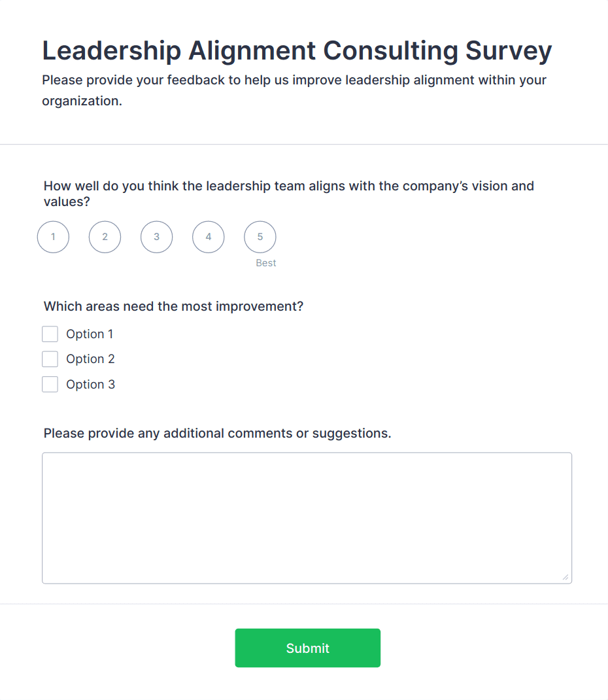Image resolution: width=608 pixels, height=700 pixels.
Task: Tick Option 3 for areas needing improvement
Action: pyautogui.click(x=50, y=384)
